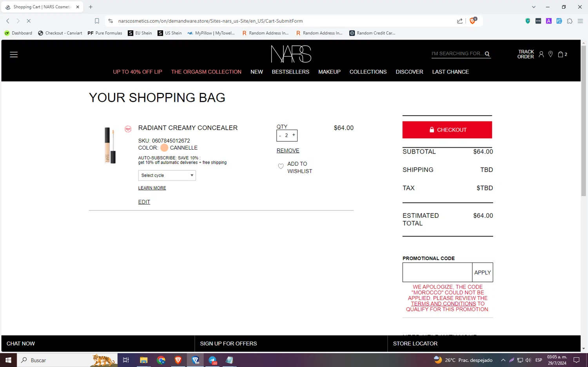Show hidden system tray icons

pyautogui.click(x=503, y=360)
